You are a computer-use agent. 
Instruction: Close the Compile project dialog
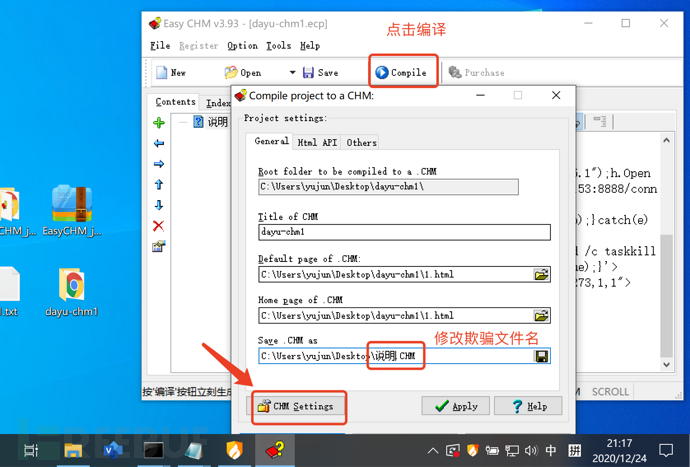(556, 96)
